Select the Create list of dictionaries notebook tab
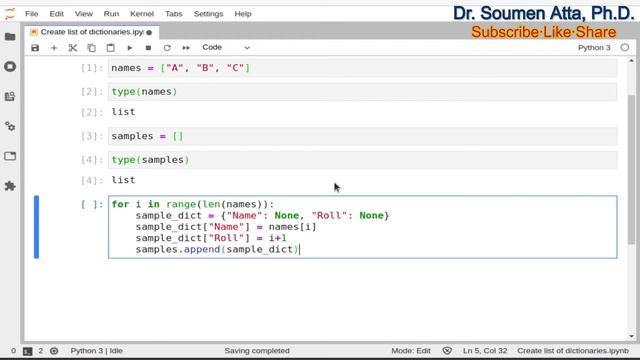This screenshot has height=360, width=640. click(x=92, y=32)
